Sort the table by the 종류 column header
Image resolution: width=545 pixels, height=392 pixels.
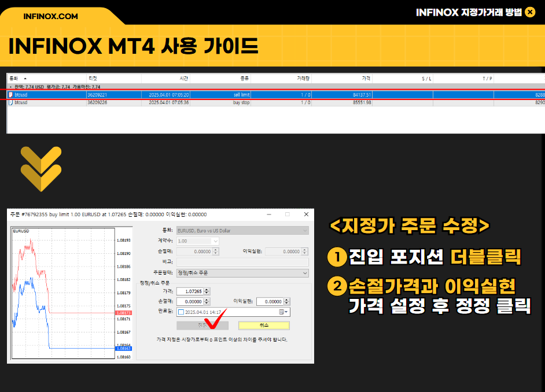tap(220, 79)
